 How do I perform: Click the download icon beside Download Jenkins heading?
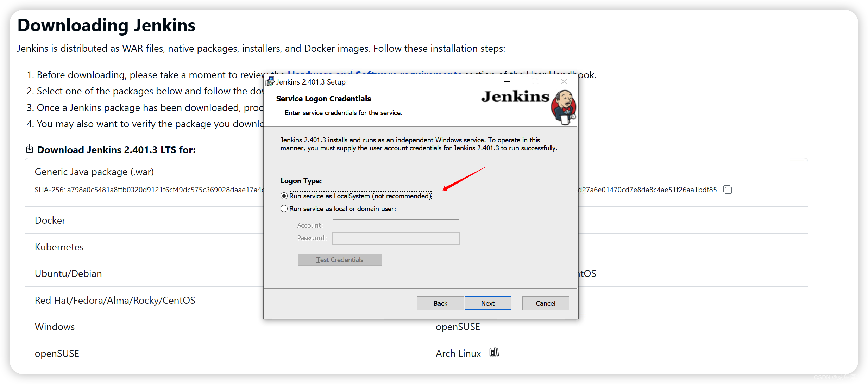coord(30,149)
